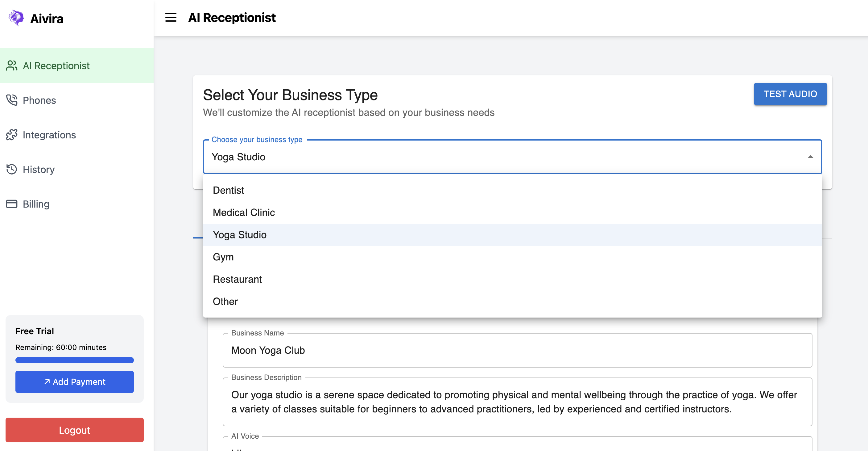
Task: Go to the Integrations section
Action: 49,135
